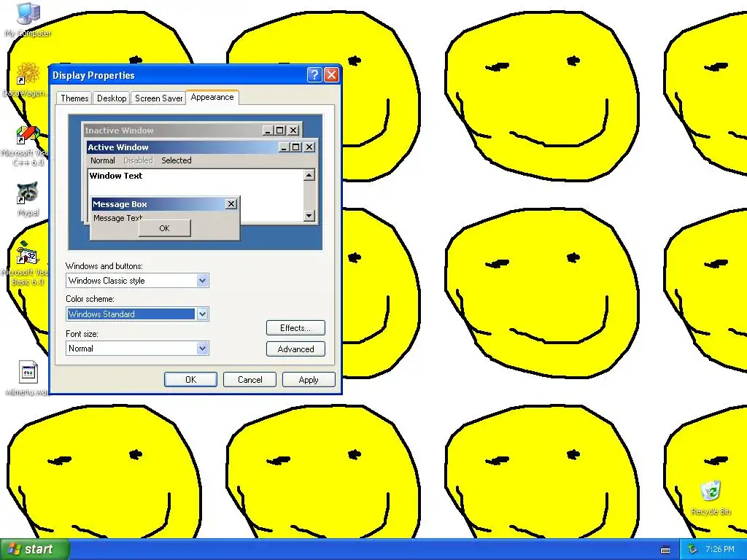Click the Message Text label in preview

pyautogui.click(x=117, y=218)
